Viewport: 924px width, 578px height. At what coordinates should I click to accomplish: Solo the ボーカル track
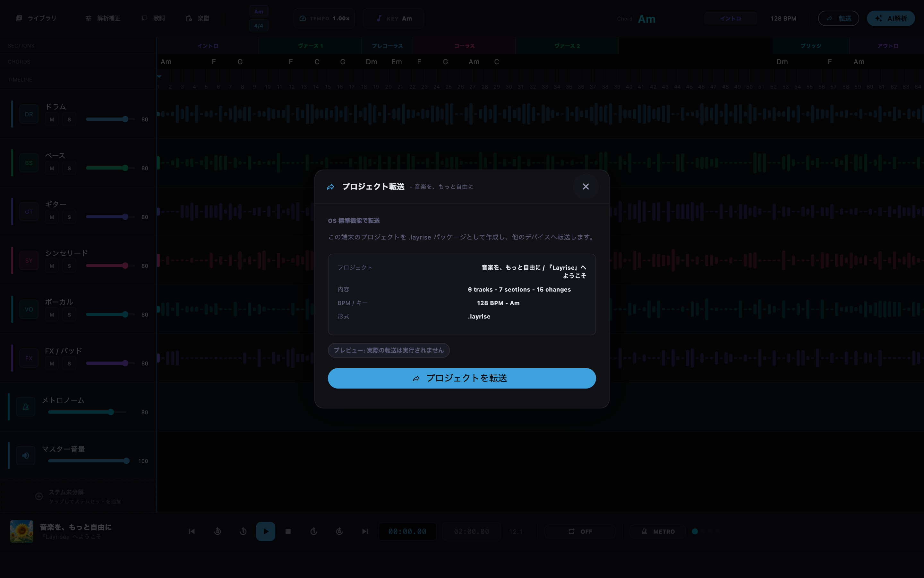tap(69, 315)
